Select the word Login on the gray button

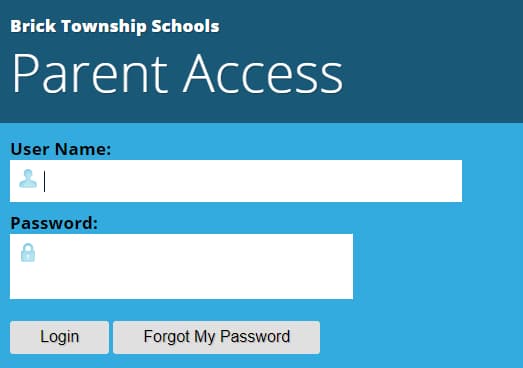pyautogui.click(x=60, y=337)
